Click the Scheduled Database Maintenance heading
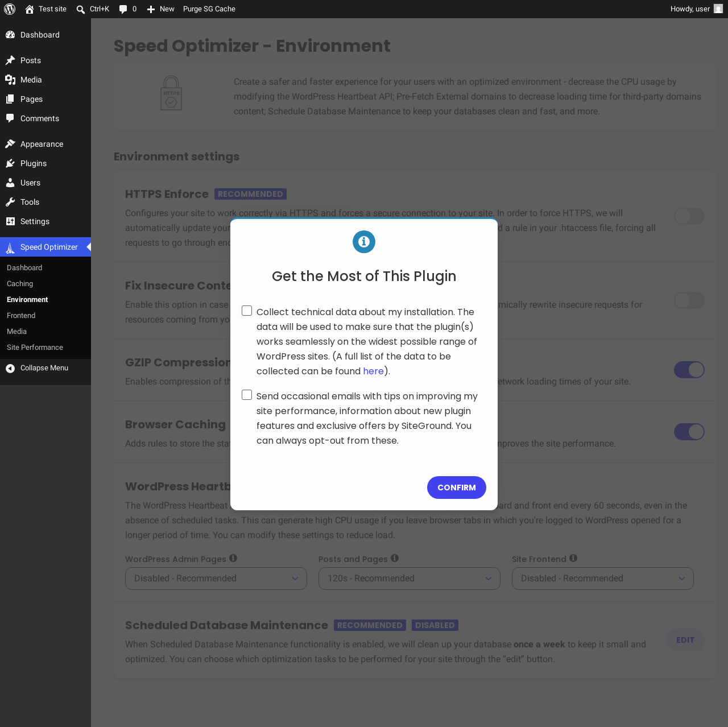The width and height of the screenshot is (728, 727). point(226,625)
